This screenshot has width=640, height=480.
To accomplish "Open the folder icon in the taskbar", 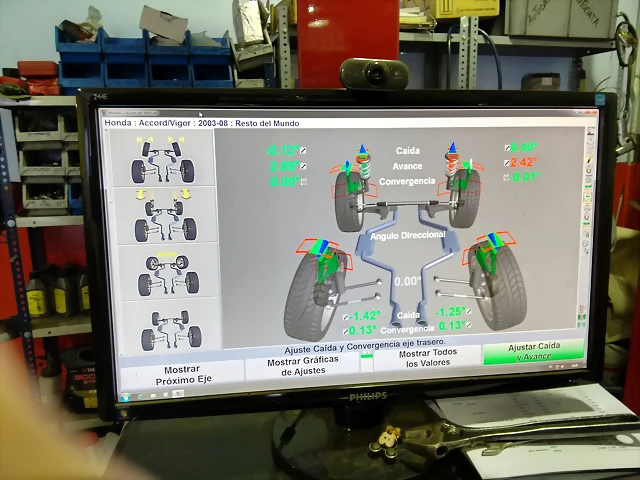I will point(153,396).
